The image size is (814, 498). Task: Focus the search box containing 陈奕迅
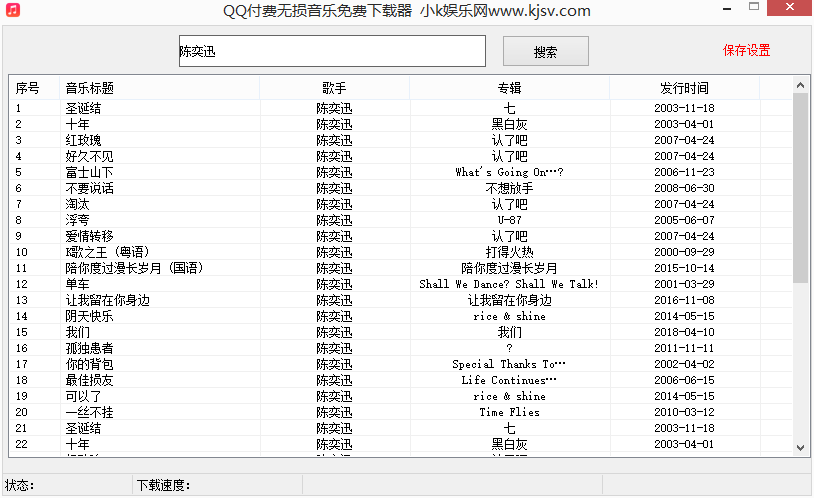point(332,51)
